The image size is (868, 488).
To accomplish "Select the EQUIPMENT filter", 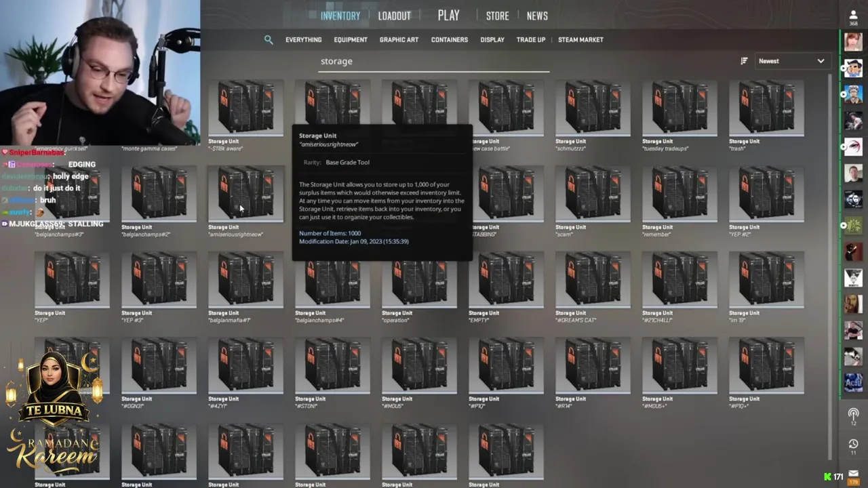I will [351, 40].
